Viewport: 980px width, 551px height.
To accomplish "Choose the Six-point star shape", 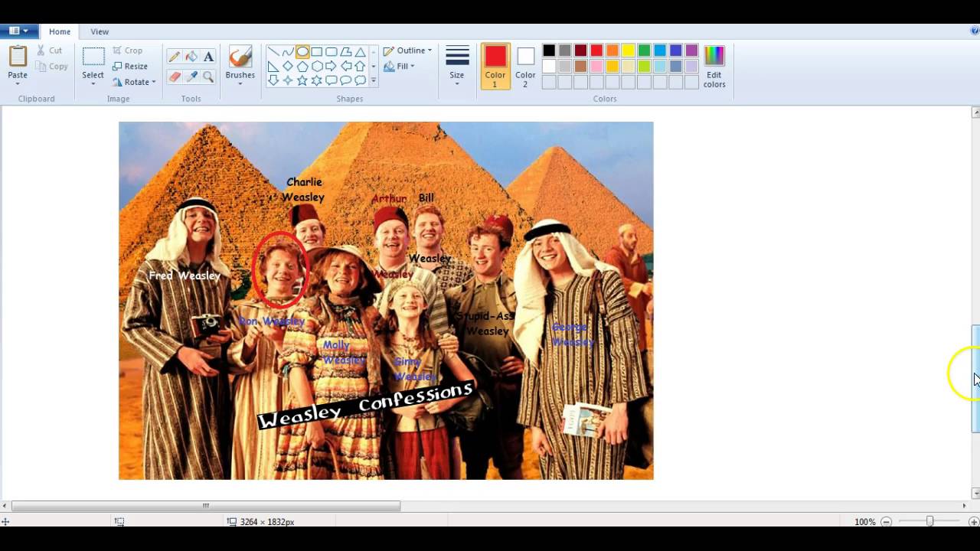I will coord(317,80).
